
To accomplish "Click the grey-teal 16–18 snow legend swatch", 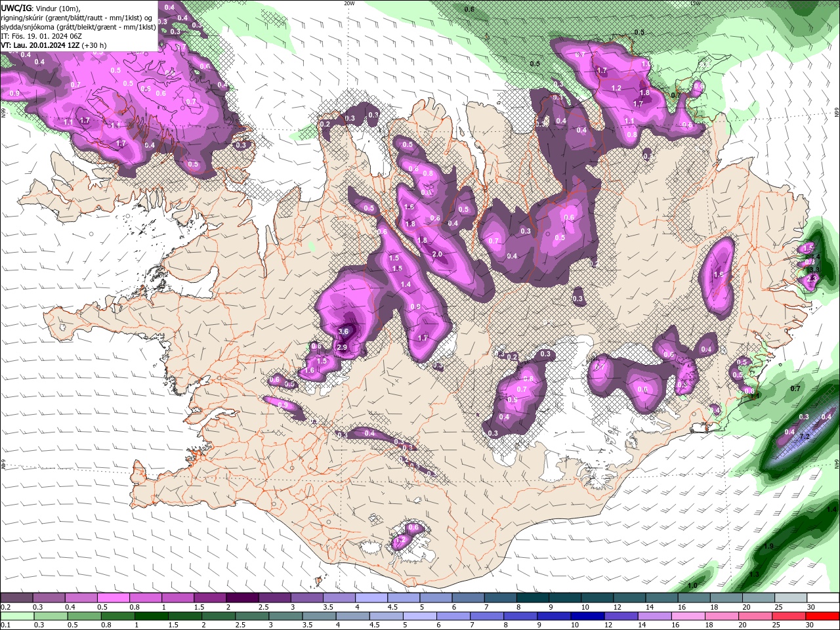I will click(694, 598).
